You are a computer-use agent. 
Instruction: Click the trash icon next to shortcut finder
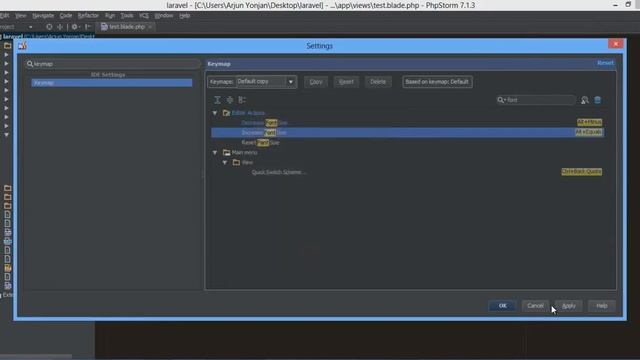click(x=598, y=100)
